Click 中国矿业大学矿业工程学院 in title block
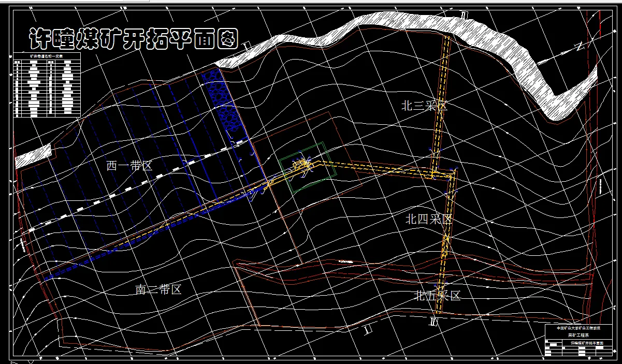Viewport: 622px width, 364px height. pyautogui.click(x=579, y=328)
